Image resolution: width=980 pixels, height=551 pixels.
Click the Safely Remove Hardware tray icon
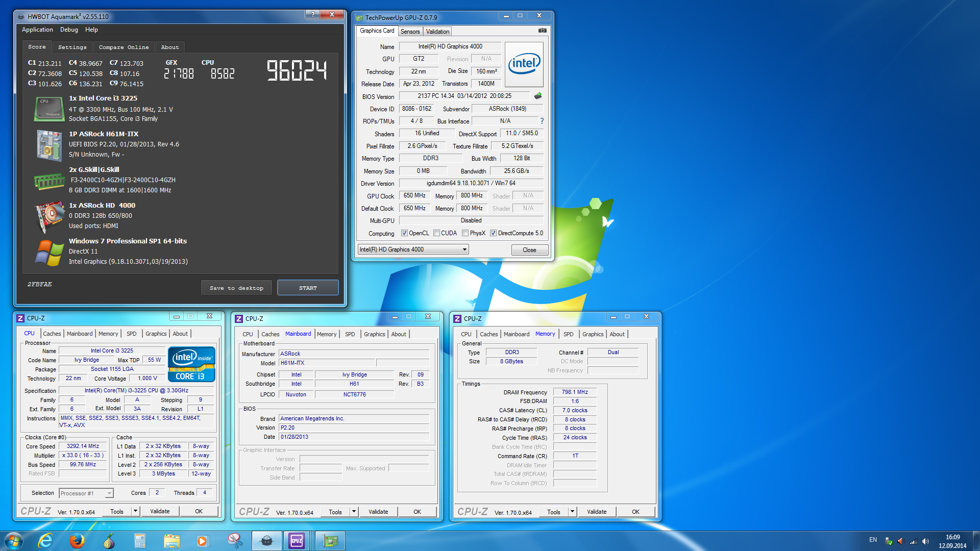tap(889, 541)
